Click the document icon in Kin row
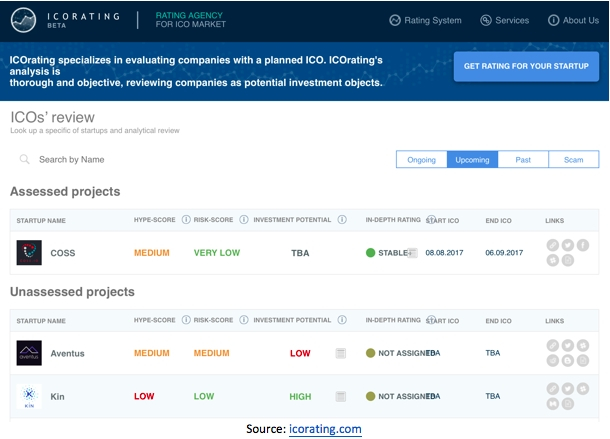The width and height of the screenshot is (610, 439). tap(341, 397)
